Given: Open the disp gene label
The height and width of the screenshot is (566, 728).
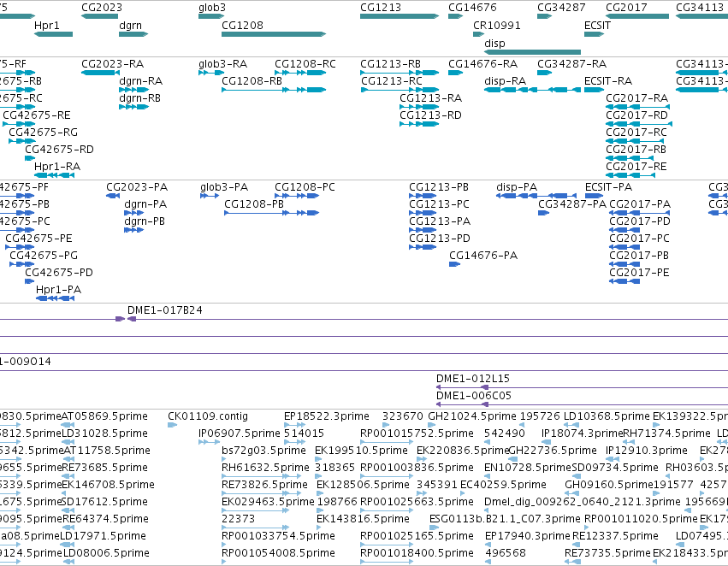Looking at the screenshot, I should (x=494, y=44).
